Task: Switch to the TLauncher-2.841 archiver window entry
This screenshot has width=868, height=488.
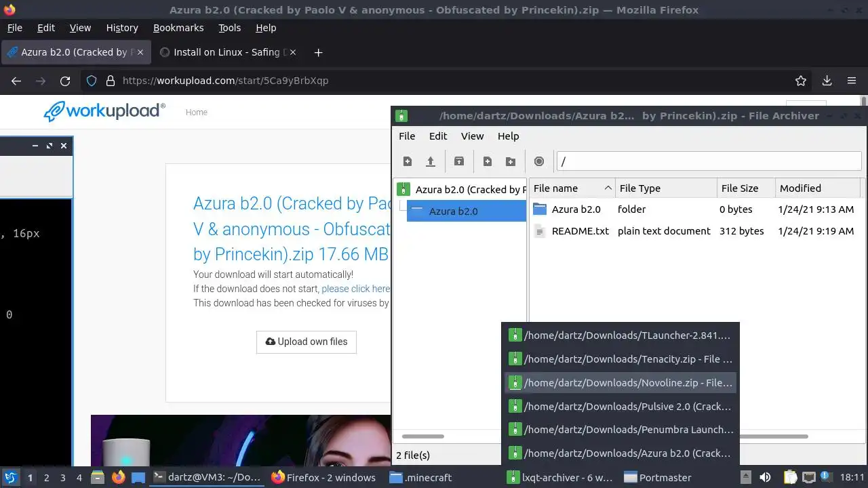Action: (620, 335)
